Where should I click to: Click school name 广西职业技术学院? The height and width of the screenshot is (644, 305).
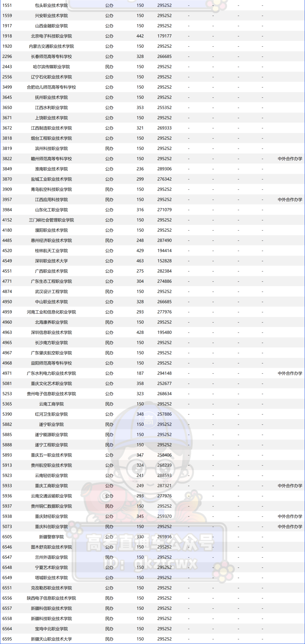(51, 271)
